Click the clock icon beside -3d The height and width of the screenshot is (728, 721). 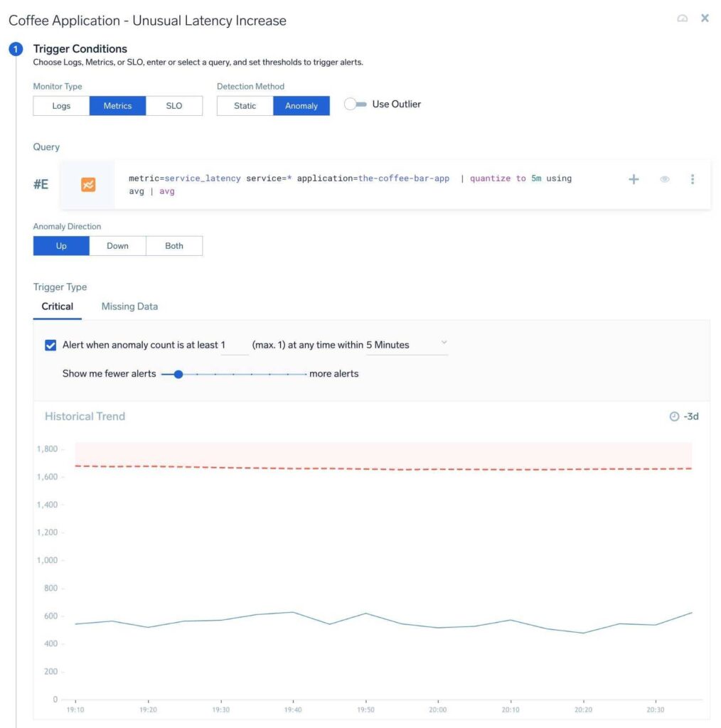click(x=674, y=417)
